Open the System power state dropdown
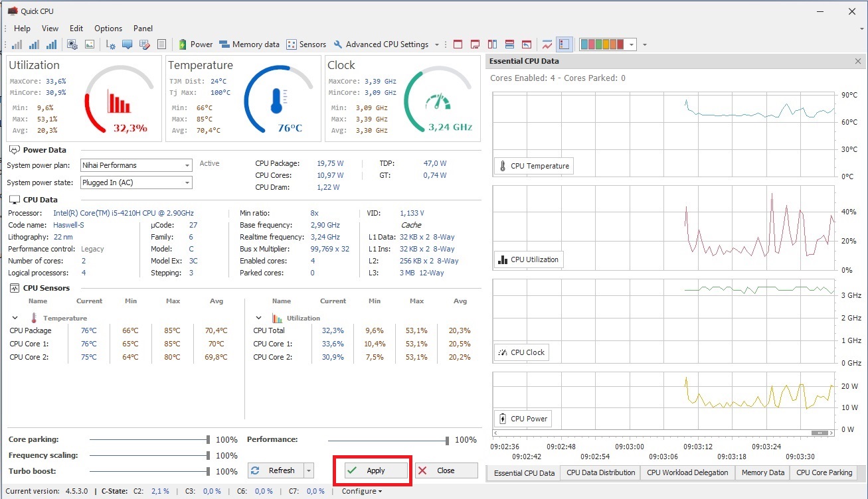This screenshot has width=868, height=499. click(x=187, y=182)
